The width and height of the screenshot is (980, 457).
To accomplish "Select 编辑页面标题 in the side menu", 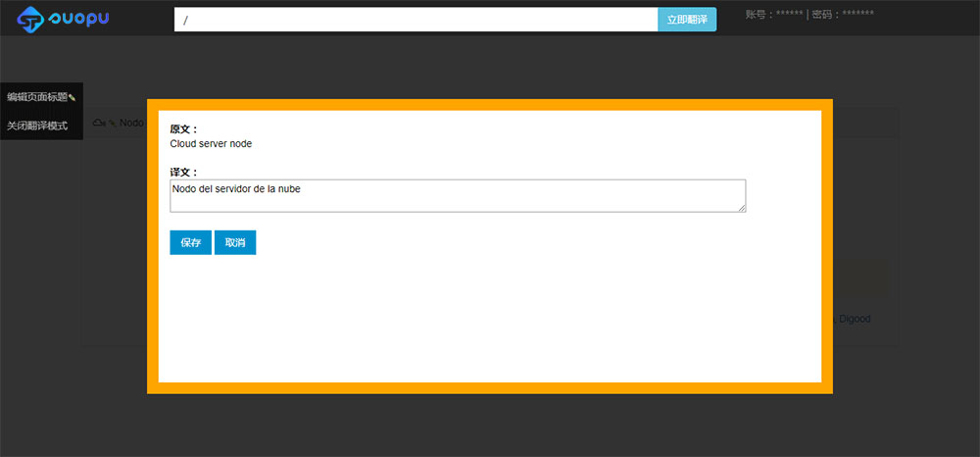I will click(37, 97).
